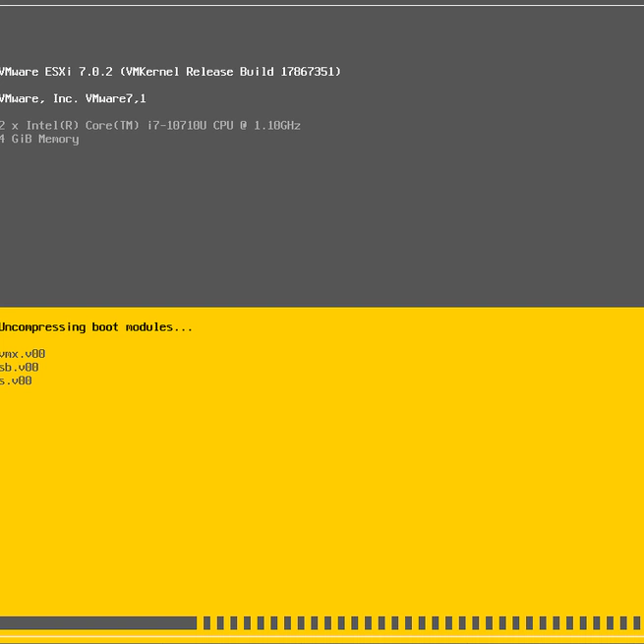Select the 's.v00' module entry

pos(16,381)
